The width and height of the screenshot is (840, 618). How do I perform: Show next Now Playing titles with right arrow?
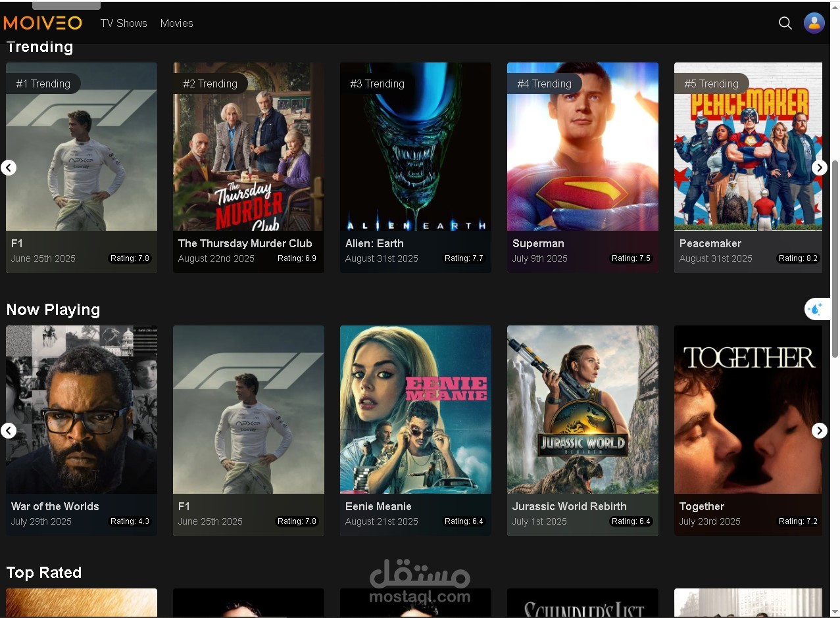(x=820, y=431)
